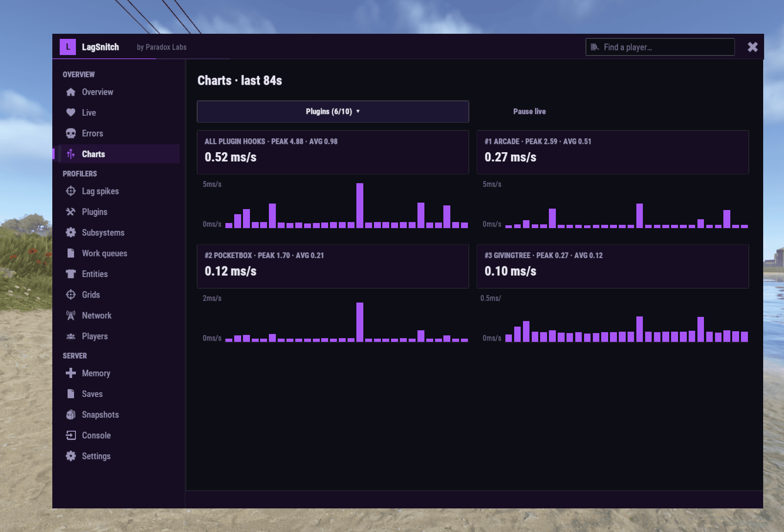Click the Snapshots icon
The height and width of the screenshot is (532, 784).
[71, 414]
